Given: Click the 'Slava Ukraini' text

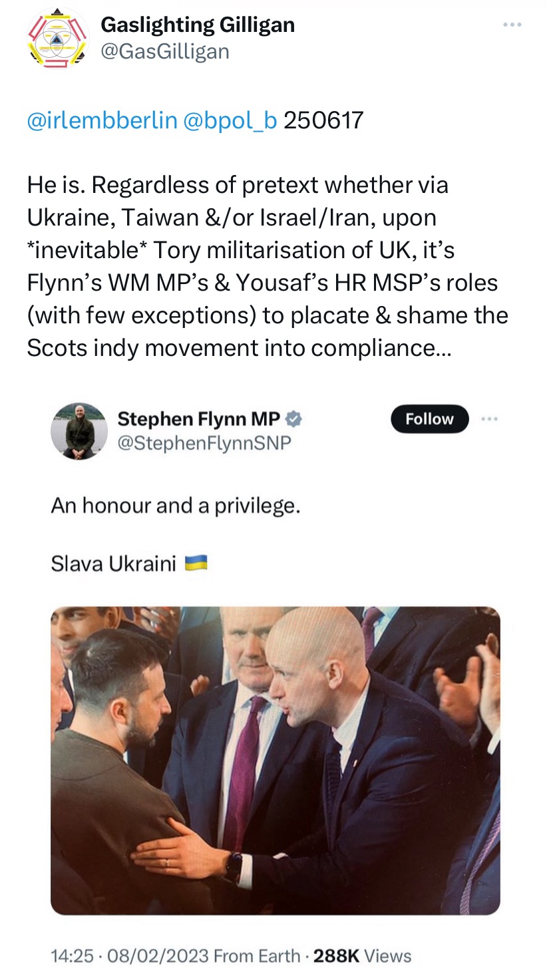Looking at the screenshot, I should coord(113,564).
